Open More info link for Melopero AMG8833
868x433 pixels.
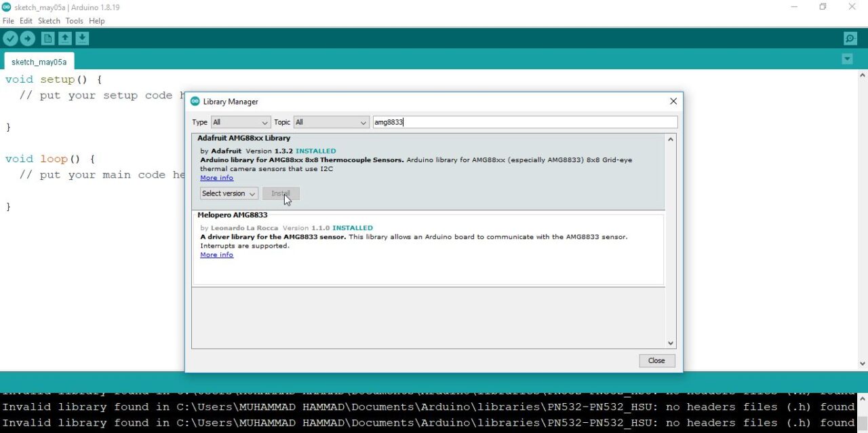click(217, 255)
